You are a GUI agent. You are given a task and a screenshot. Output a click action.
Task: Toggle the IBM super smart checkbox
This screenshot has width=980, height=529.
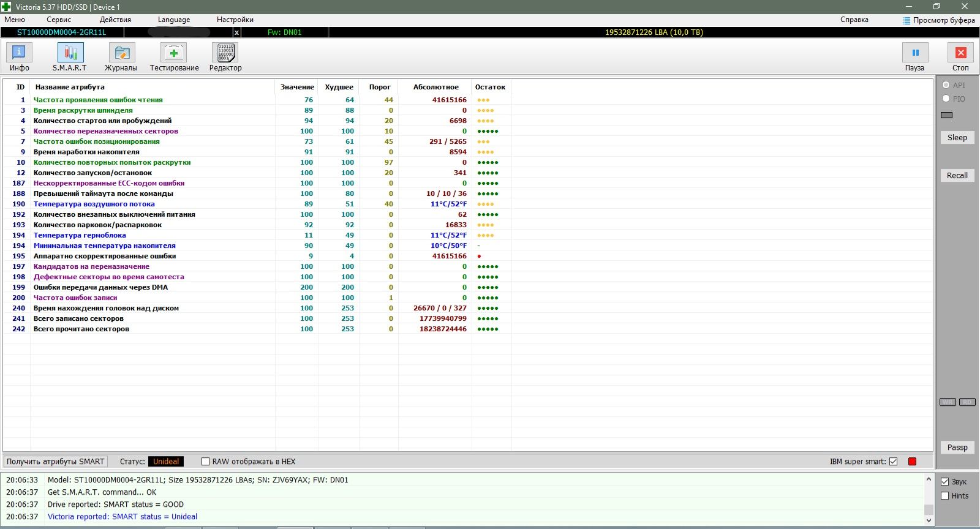pos(894,462)
